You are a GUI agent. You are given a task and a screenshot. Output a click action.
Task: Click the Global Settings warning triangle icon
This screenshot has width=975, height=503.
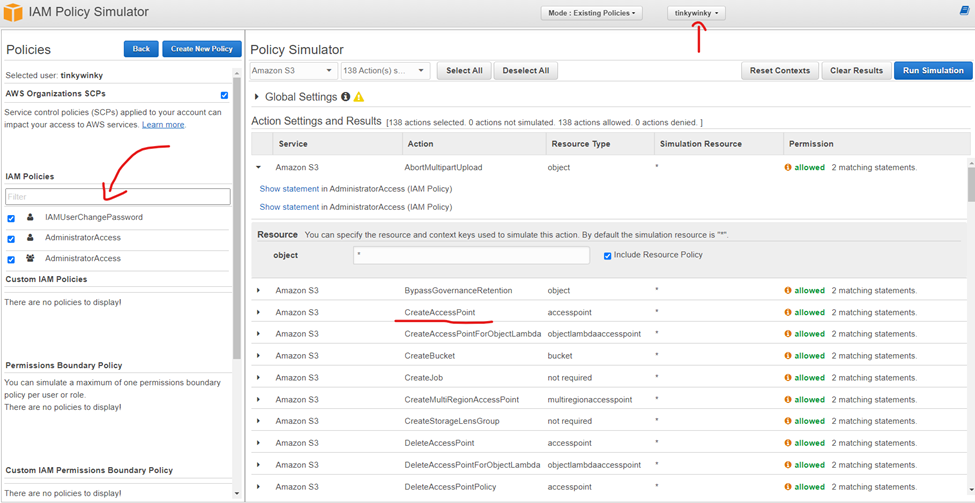[359, 97]
